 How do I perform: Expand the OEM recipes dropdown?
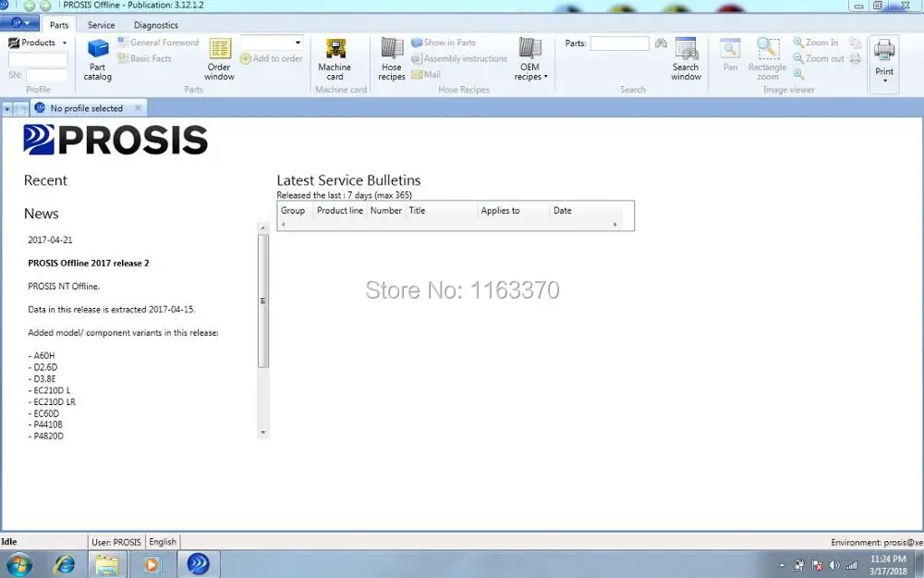coord(546,77)
